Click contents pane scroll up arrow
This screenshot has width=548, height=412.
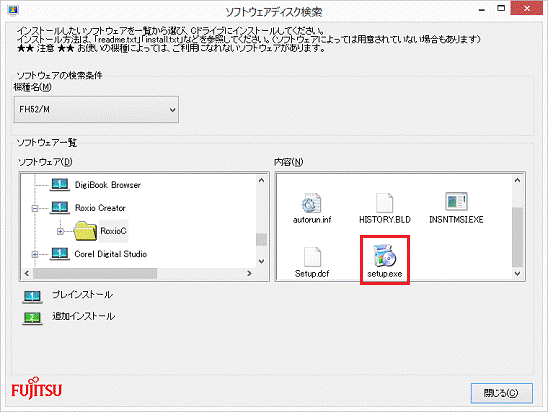pos(517,180)
